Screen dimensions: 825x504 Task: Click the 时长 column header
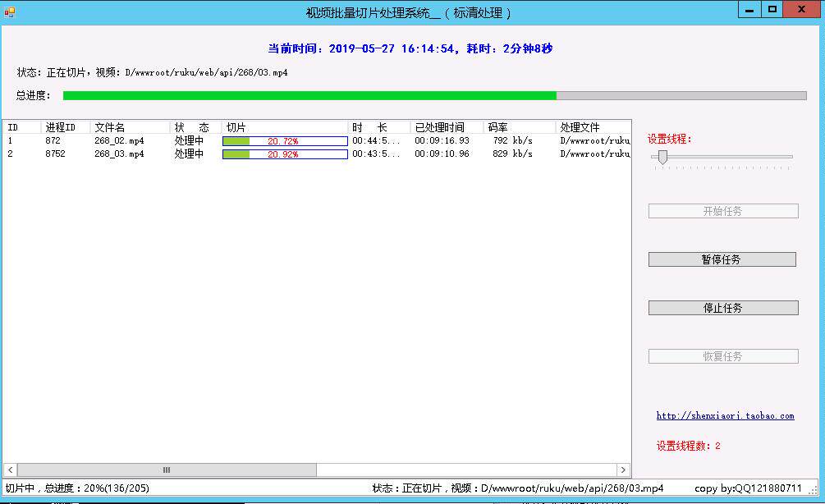pyautogui.click(x=378, y=127)
